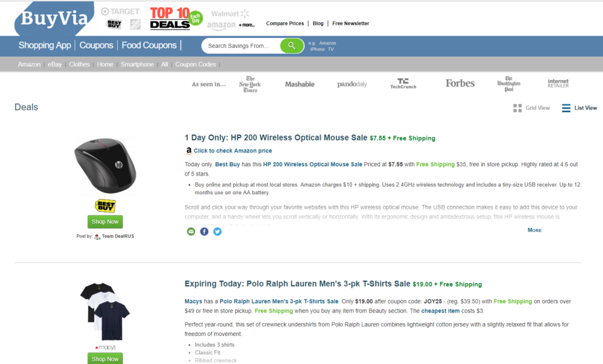Click the Best Buy link in description
This screenshot has height=364, width=603.
click(227, 164)
